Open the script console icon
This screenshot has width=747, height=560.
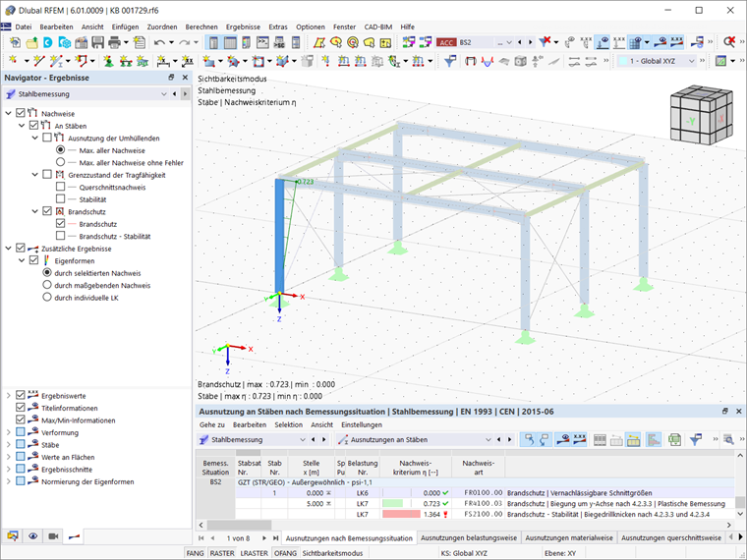262,42
